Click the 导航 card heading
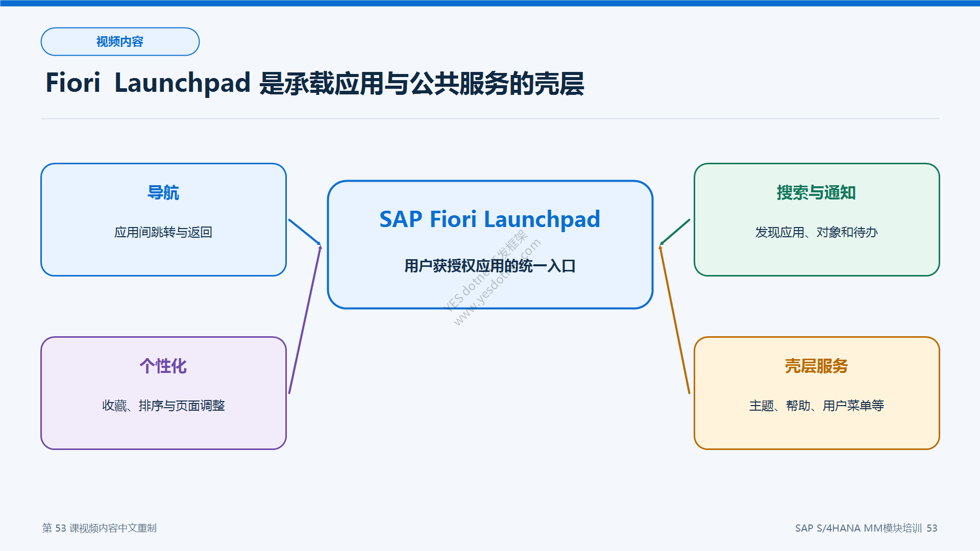Image resolution: width=980 pixels, height=551 pixels. coord(163,192)
